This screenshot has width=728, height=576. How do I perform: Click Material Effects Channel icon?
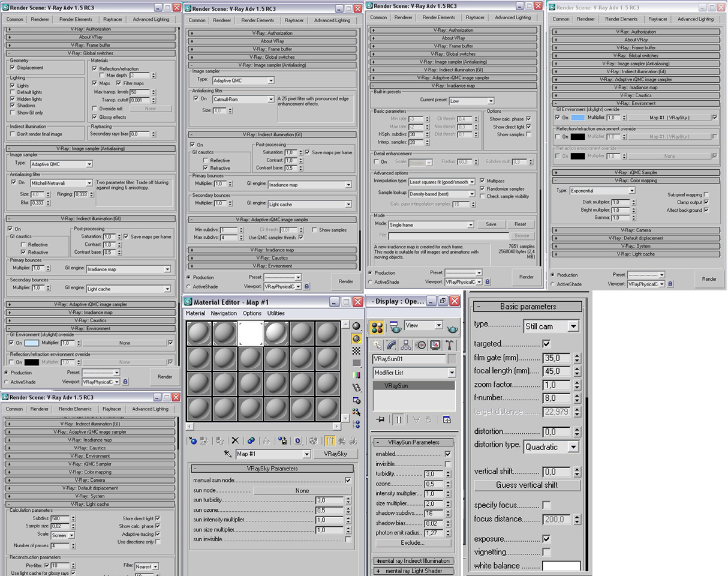298,440
